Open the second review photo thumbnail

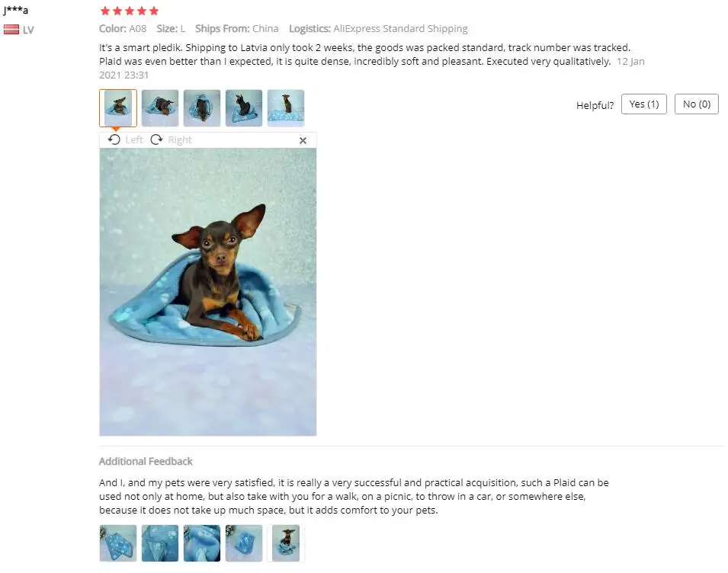tap(160, 108)
